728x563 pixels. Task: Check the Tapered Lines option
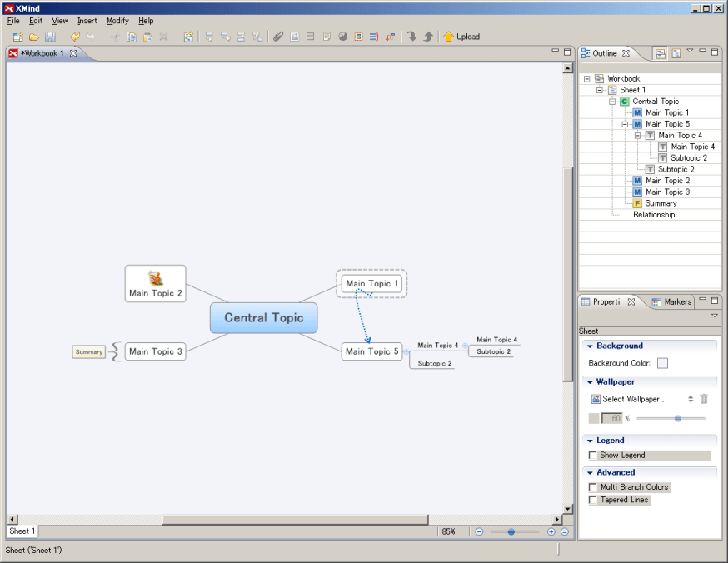(x=593, y=501)
